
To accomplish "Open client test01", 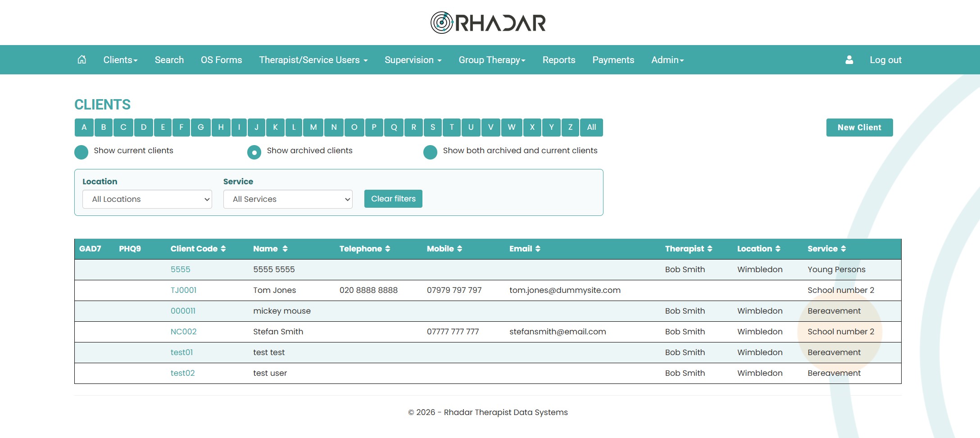I will (x=181, y=352).
